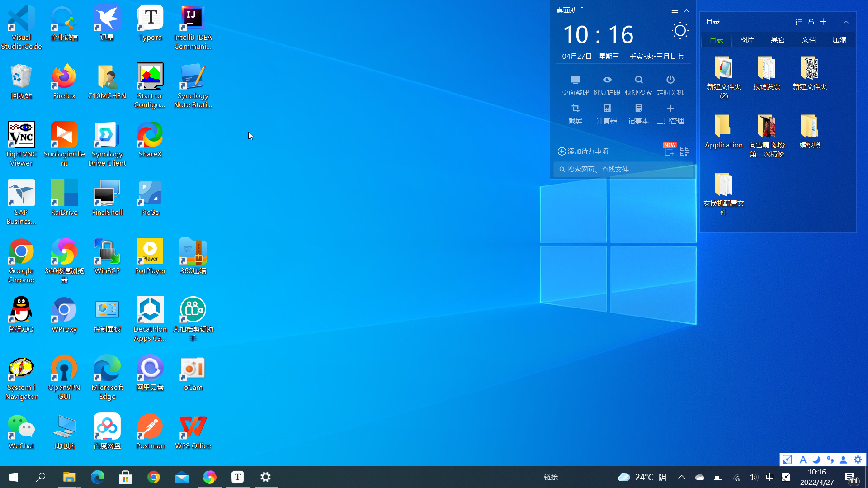The width and height of the screenshot is (868, 488).
Task: Select the 百度网盘 desktop icon
Action: pos(107,431)
